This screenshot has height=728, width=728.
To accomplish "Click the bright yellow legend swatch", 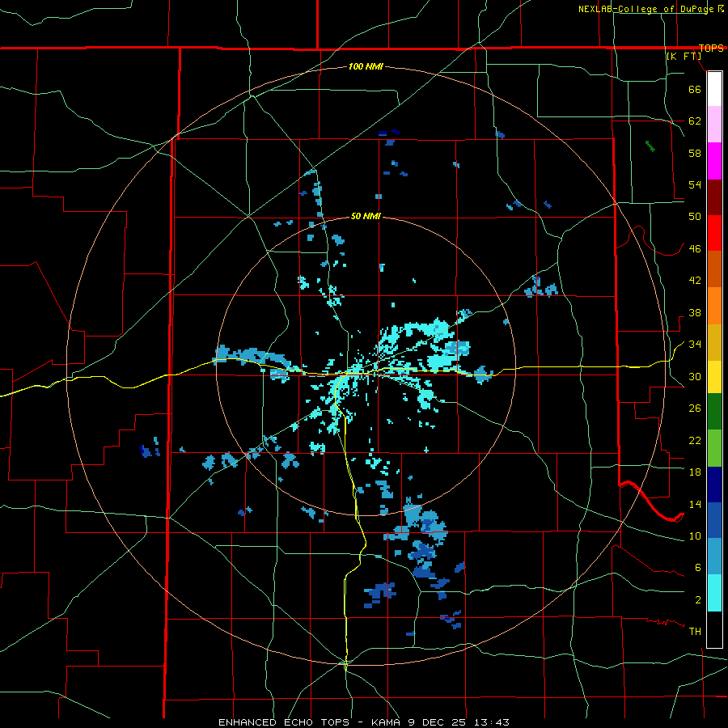I will [x=714, y=376].
